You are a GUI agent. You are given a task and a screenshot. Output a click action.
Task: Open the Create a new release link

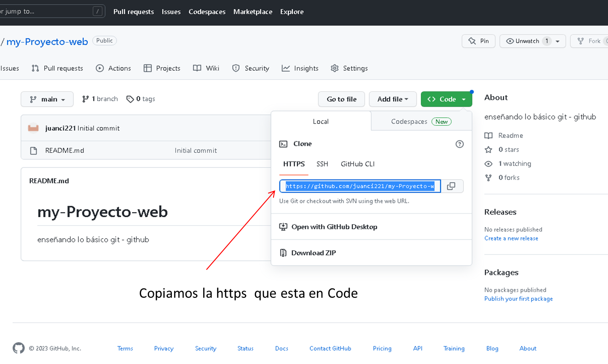click(511, 238)
